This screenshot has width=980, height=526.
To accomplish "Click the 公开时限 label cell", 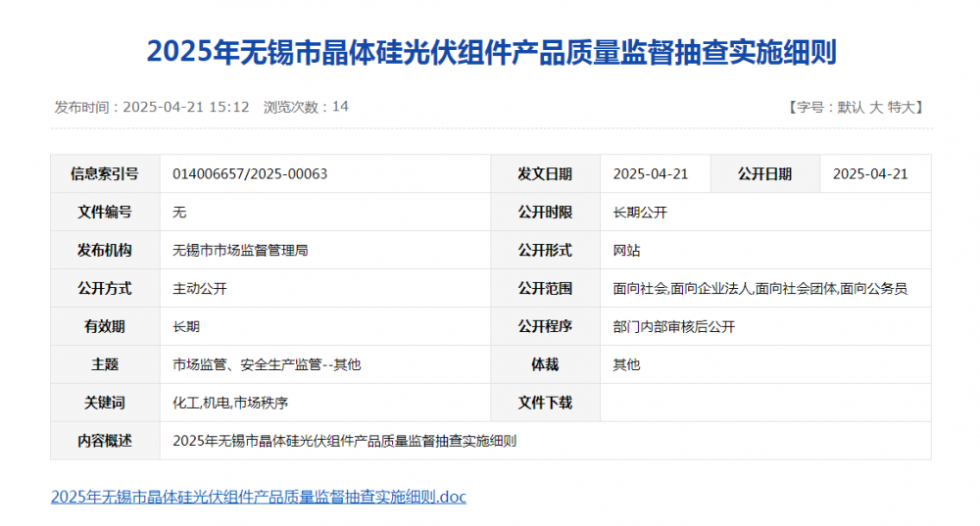I will 545,213.
